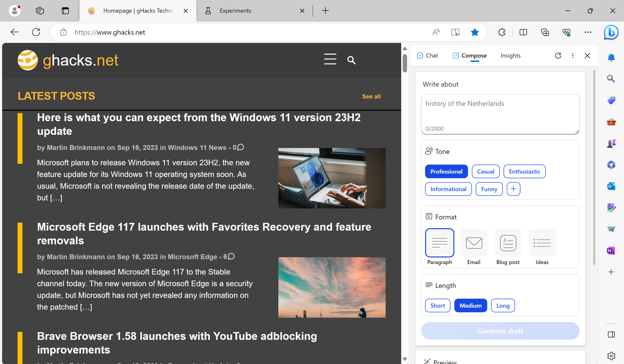Select the Professional tone
The image size is (624, 364).
446,172
